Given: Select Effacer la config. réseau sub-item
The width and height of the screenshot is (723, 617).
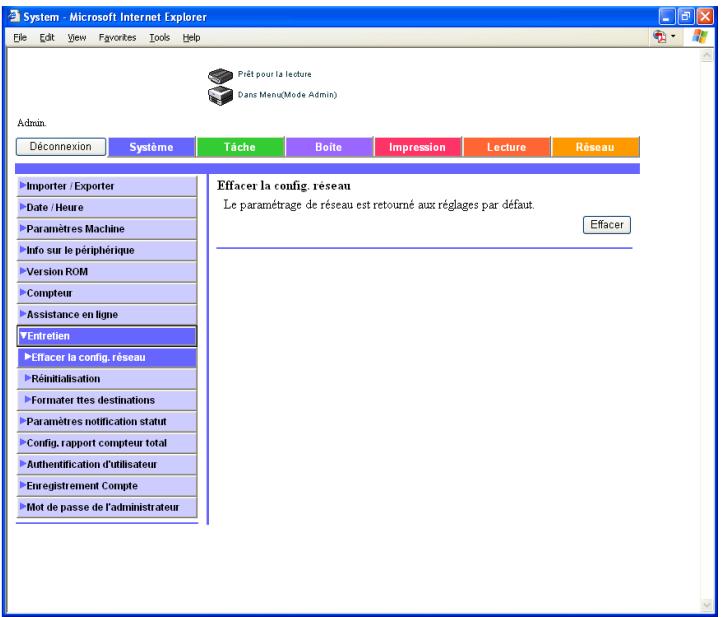Looking at the screenshot, I should point(107,357).
